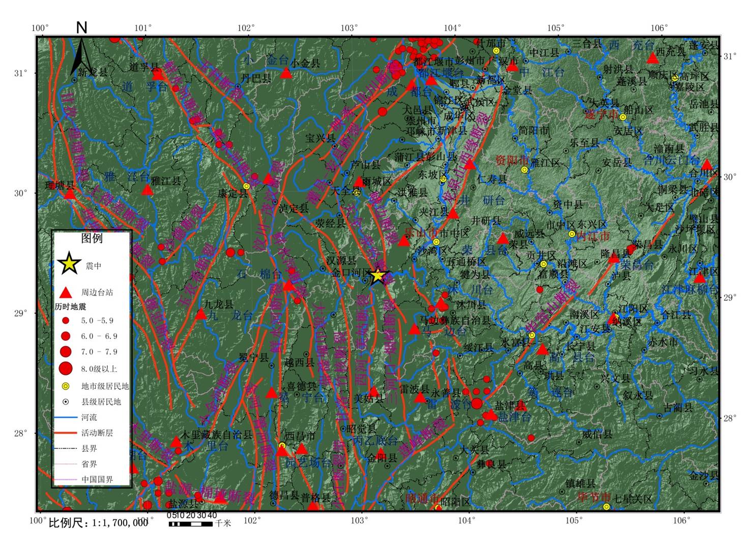The width and height of the screenshot is (756, 548).
Task: Click the blue 马边台 station label
Action: point(445,331)
